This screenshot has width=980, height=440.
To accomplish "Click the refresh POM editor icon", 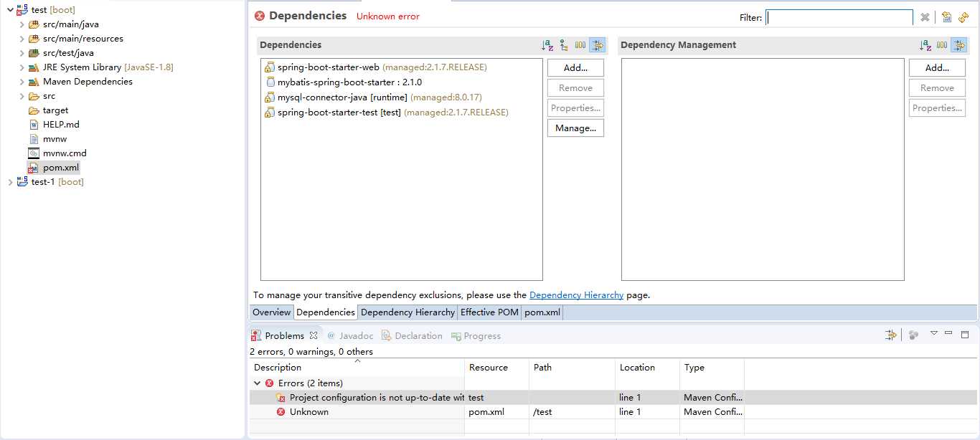I will point(963,17).
